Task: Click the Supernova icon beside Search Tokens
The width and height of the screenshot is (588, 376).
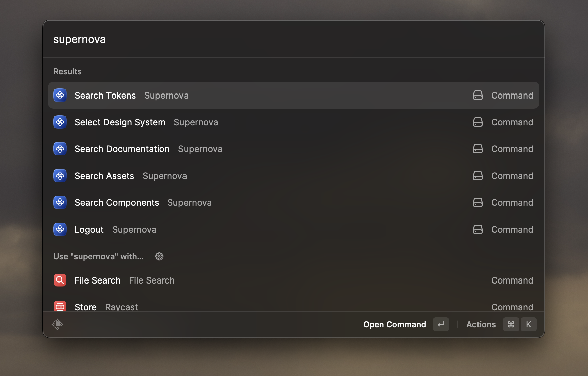Action: (x=60, y=95)
